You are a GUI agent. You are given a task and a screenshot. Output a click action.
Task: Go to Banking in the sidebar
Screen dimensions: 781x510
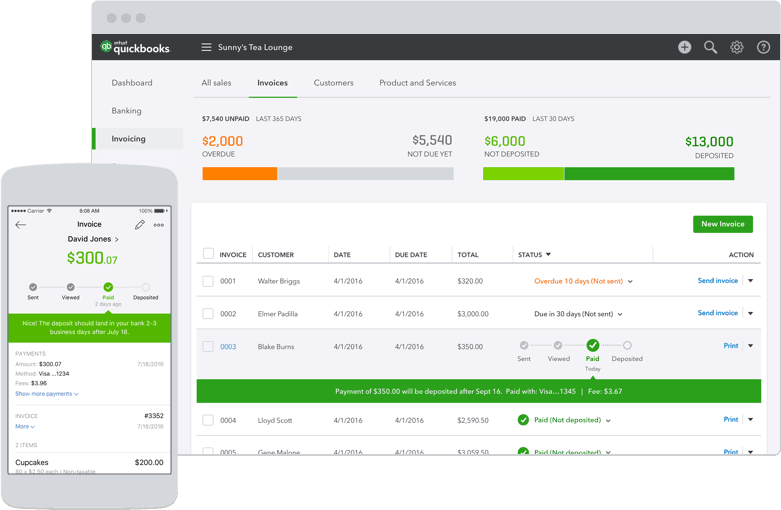pyautogui.click(x=127, y=111)
